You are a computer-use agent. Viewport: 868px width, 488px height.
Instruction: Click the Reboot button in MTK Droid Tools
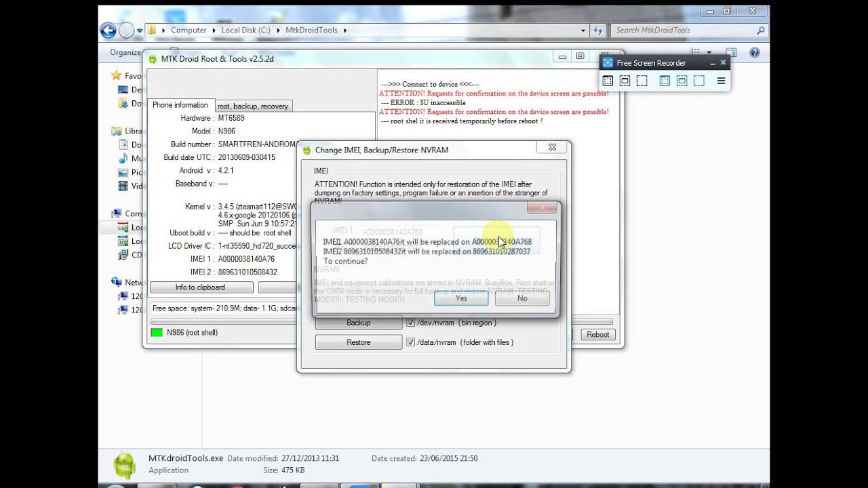(597, 334)
